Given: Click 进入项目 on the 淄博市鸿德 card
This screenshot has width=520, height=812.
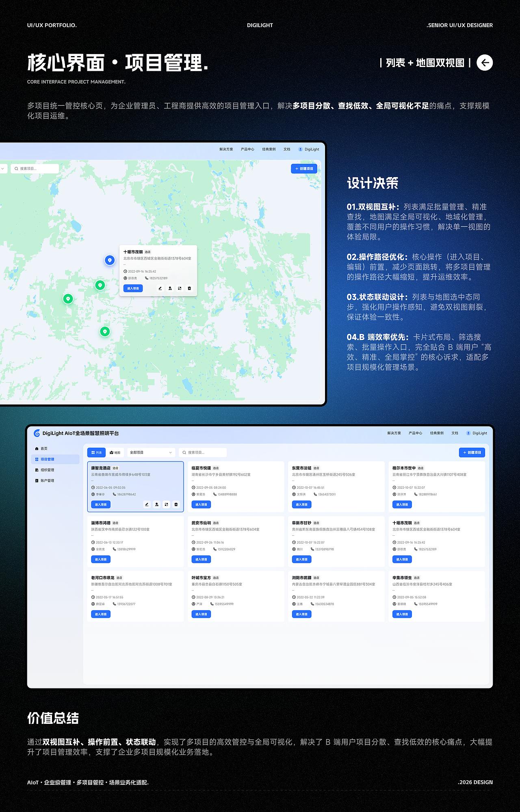Looking at the screenshot, I should click(x=101, y=559).
